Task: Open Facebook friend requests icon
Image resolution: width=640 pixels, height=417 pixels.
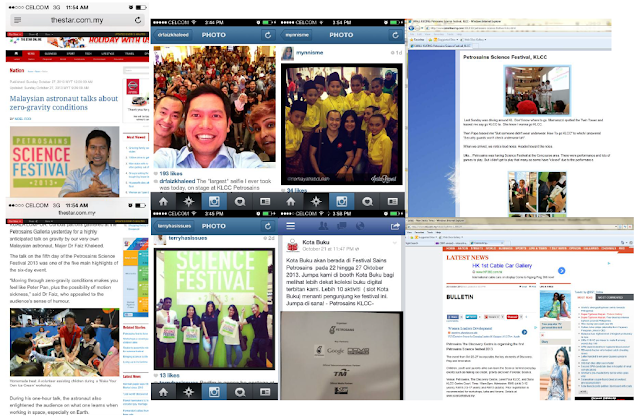Action: pos(323,226)
